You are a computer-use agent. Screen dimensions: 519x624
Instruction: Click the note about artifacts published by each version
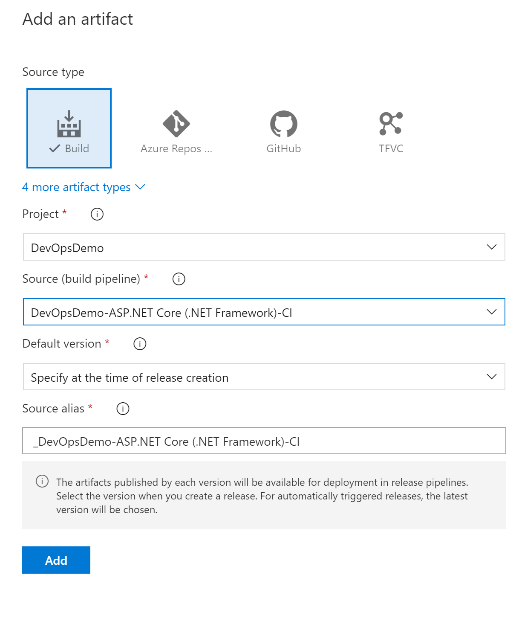coord(262,495)
